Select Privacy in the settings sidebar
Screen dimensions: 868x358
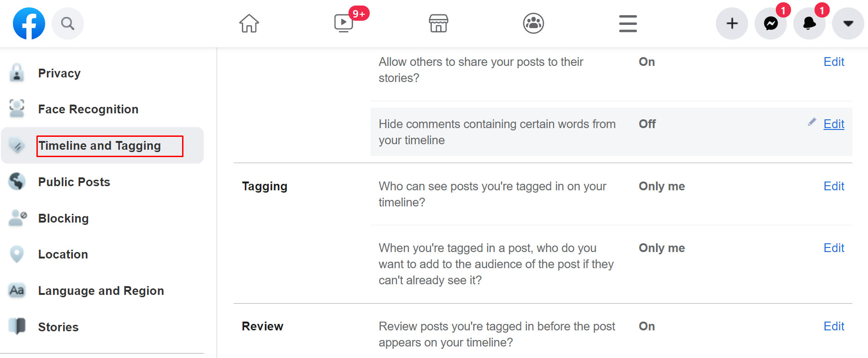click(59, 73)
